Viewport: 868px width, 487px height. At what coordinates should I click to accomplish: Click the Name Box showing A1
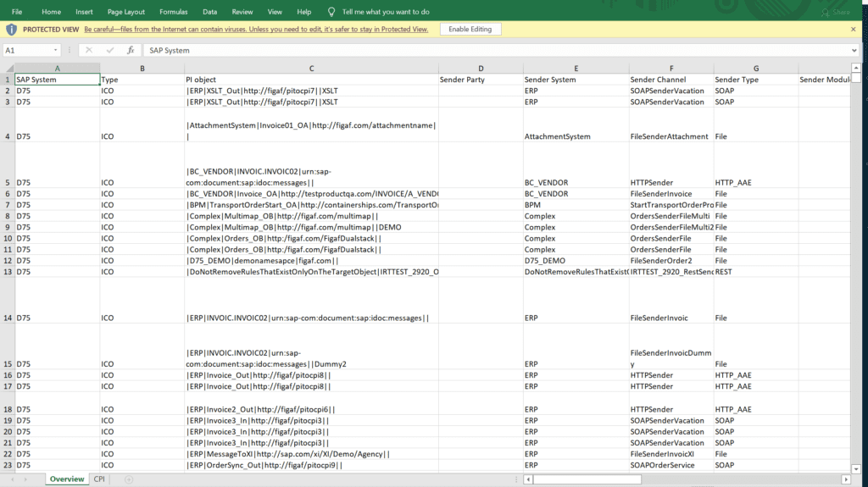28,50
